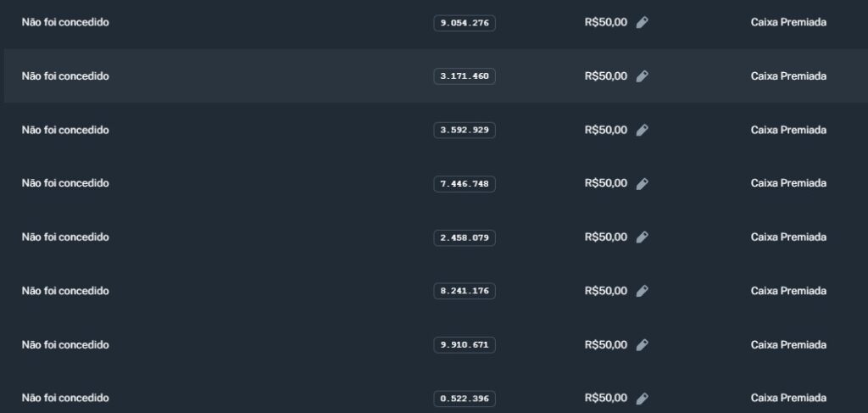Click the code badge 9.910.671

tap(465, 345)
